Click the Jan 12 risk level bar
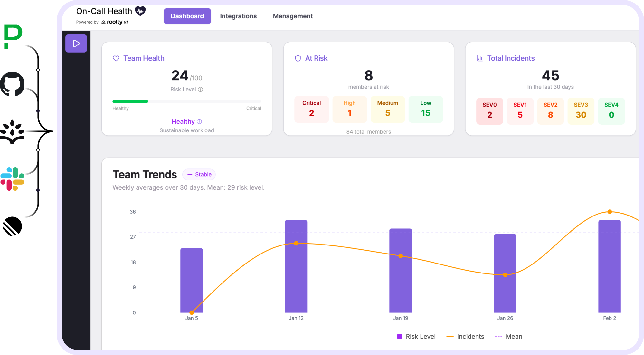644x355 pixels. [x=296, y=266]
